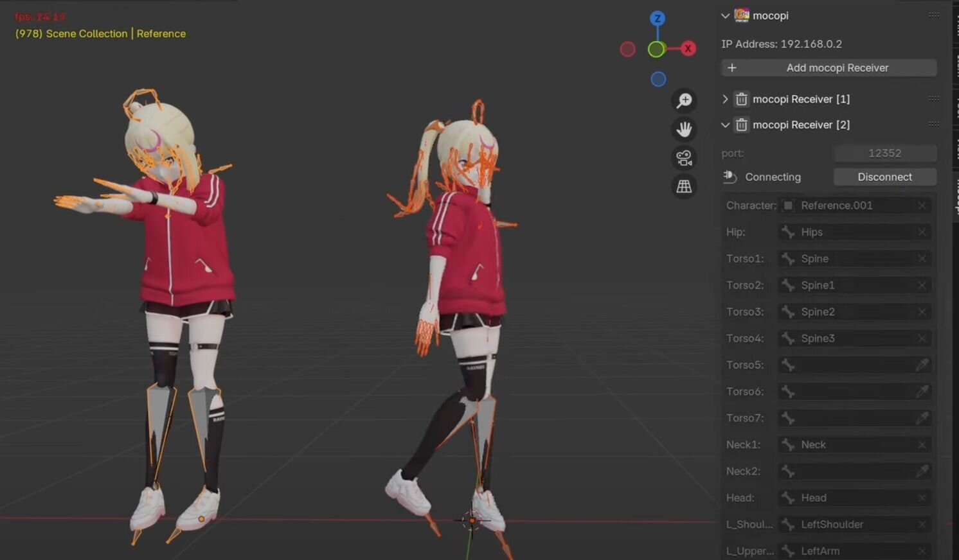Click trash icon for mocopi Receiver [2]

[x=741, y=125]
